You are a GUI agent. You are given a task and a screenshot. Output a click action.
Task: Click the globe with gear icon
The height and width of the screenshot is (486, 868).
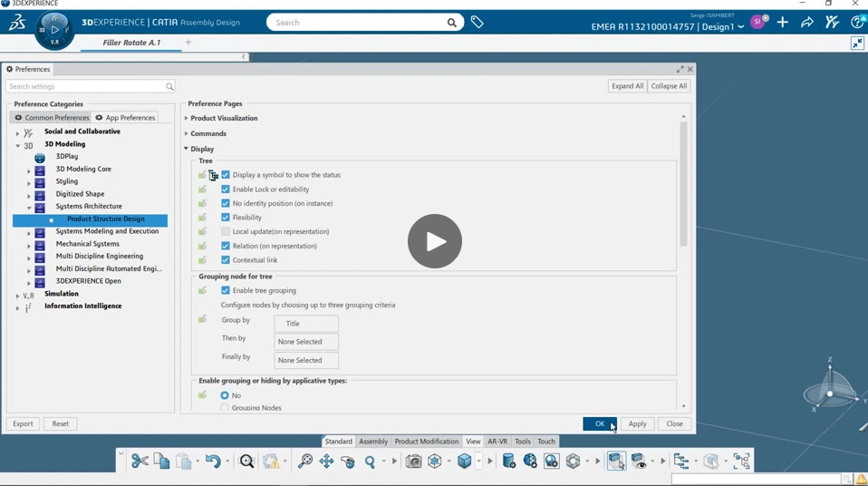(x=530, y=461)
